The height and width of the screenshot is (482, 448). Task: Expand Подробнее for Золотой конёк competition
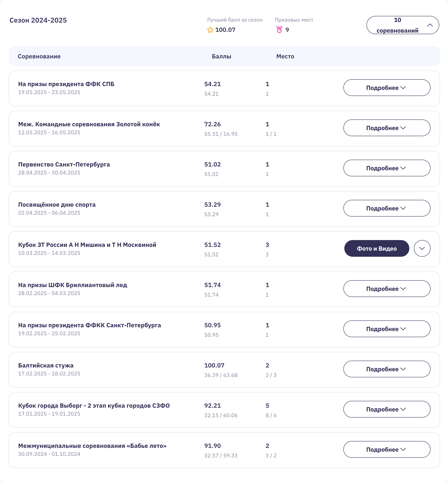387,128
